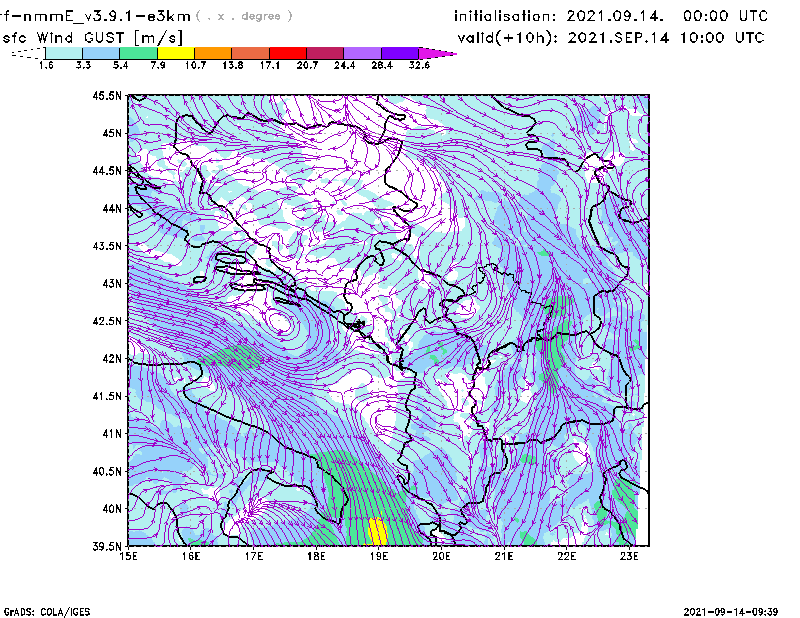Click the red legend swatch 17.1–20.7
The image size is (800, 618).
click(x=288, y=53)
